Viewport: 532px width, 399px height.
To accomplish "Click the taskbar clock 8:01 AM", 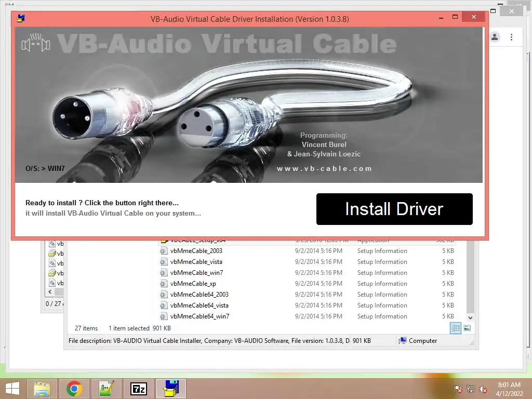I will tap(509, 385).
